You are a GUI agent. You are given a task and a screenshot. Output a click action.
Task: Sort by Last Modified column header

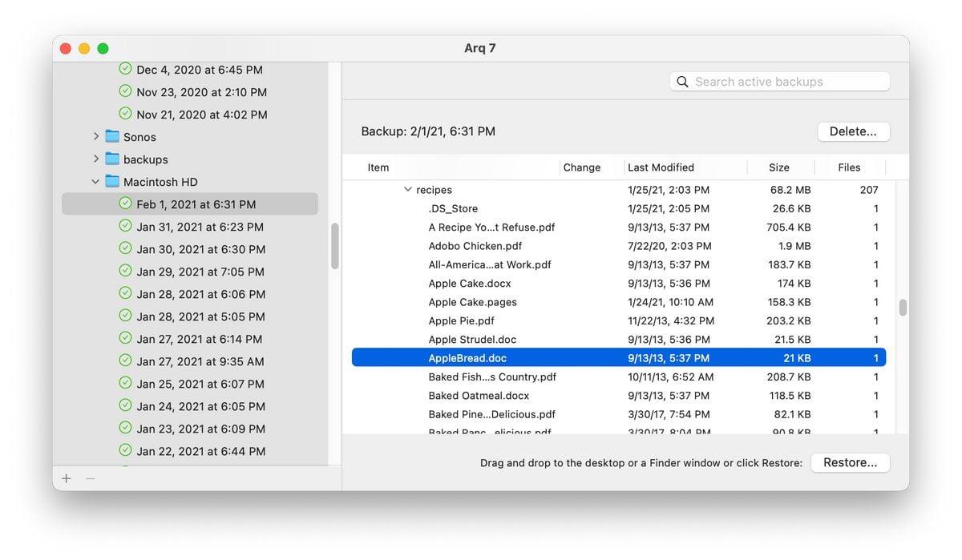661,167
